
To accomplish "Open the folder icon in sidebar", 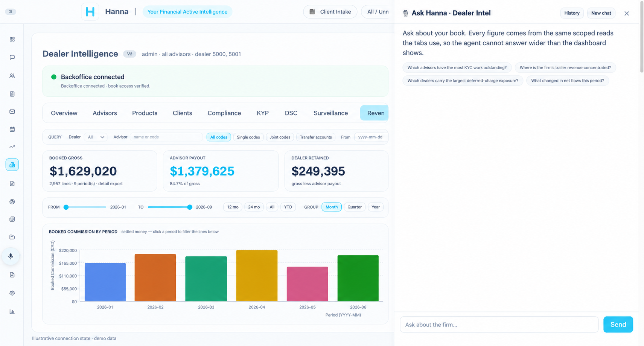I will pyautogui.click(x=12, y=237).
